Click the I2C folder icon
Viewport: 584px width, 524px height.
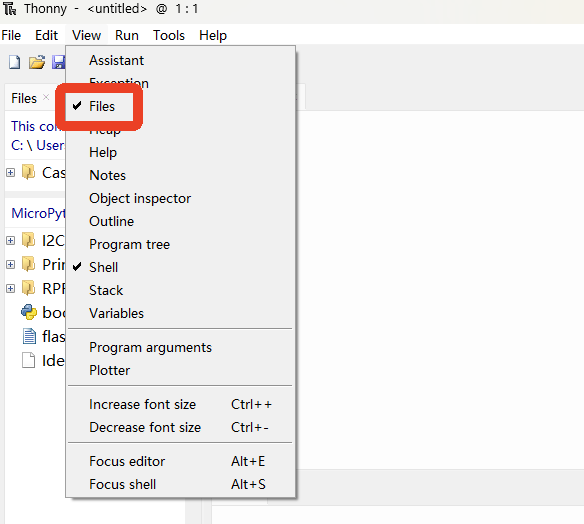tap(28, 240)
